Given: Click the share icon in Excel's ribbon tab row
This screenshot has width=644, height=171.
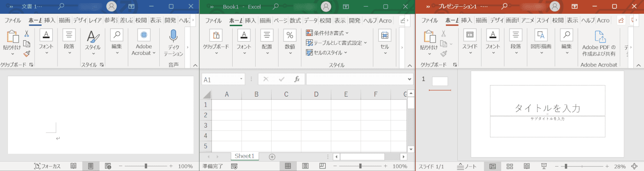Looking at the screenshot, I should pos(402,20).
